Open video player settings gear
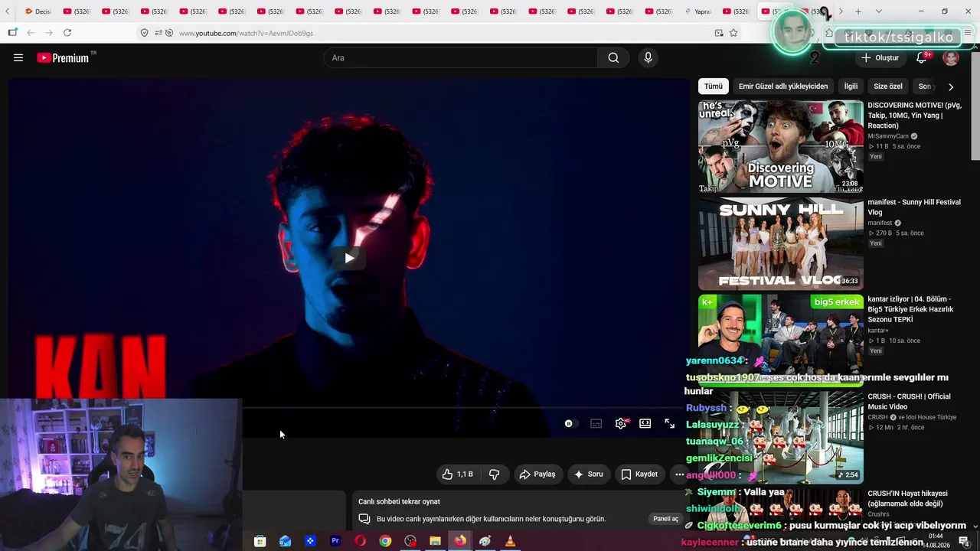The image size is (980, 551). coord(621,424)
